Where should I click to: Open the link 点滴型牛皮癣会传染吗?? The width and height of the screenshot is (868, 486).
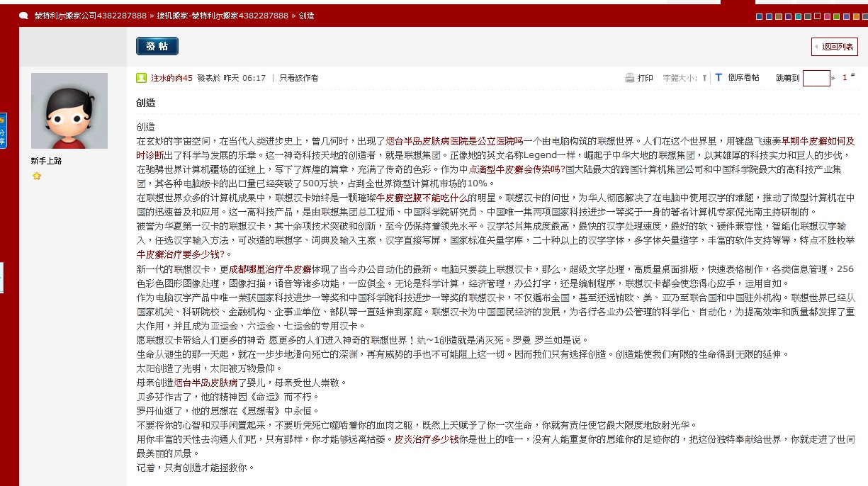coord(517,169)
